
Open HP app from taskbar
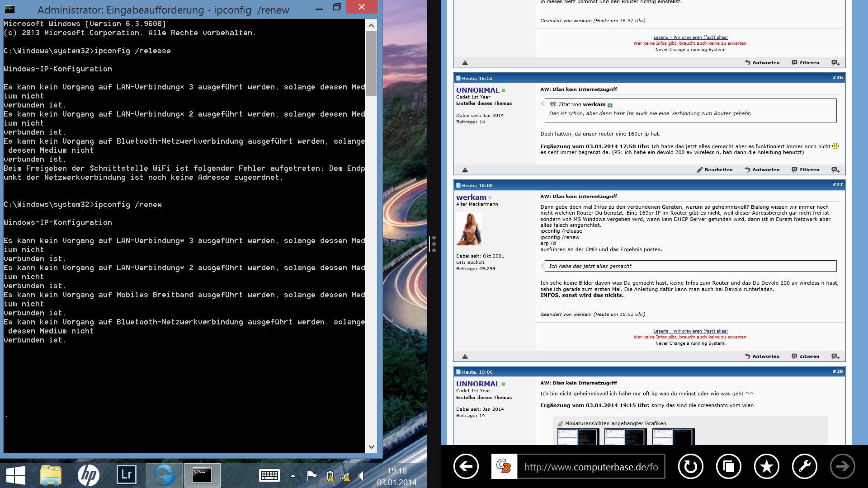click(89, 475)
